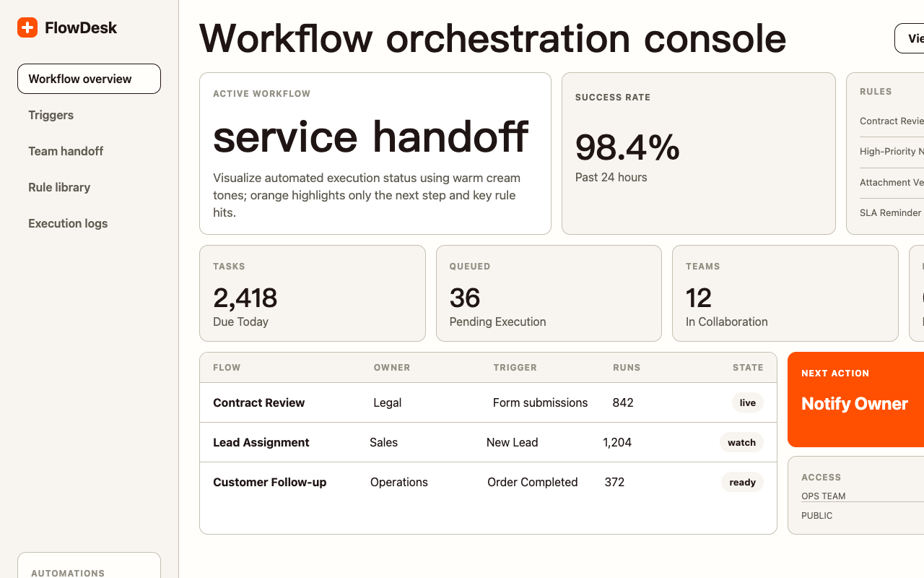
Task: Click the OPS TEAM access entry
Action: (x=824, y=496)
